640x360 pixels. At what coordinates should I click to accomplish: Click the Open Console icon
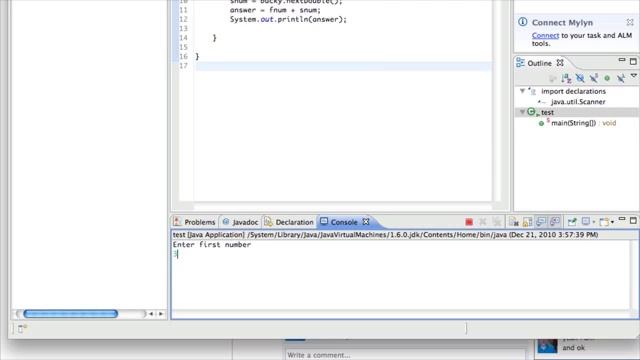coord(604,222)
